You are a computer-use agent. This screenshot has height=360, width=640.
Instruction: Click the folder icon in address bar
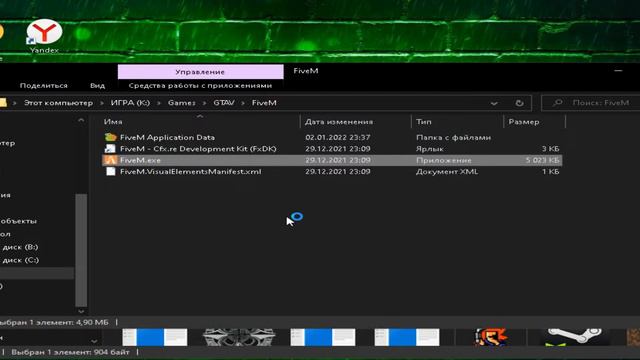(3, 102)
